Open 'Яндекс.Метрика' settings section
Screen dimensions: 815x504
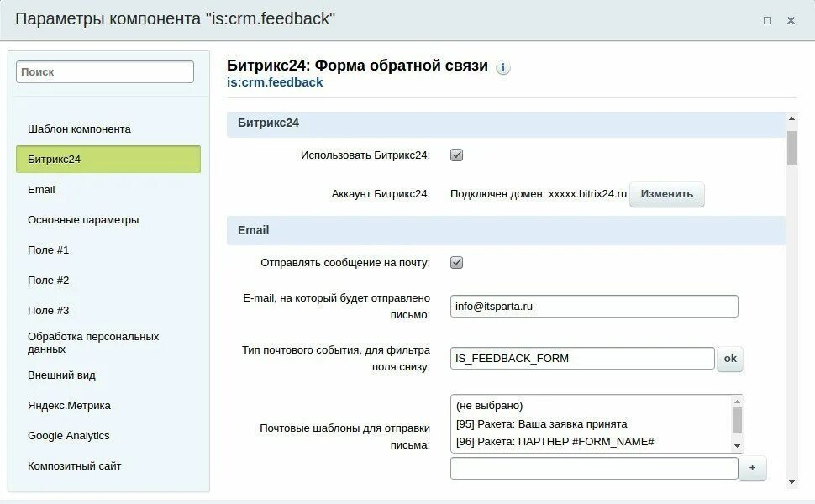click(x=69, y=405)
